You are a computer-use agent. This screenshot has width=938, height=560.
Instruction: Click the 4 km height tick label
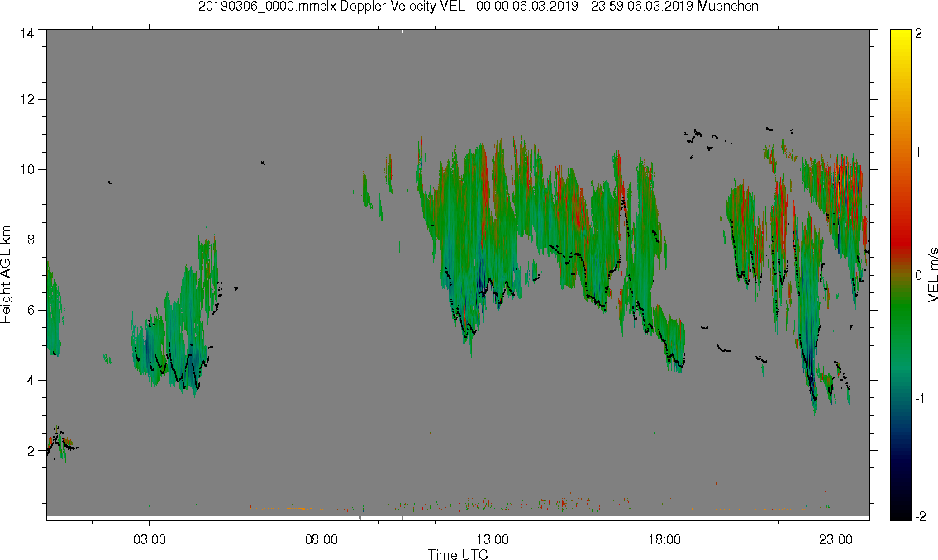click(x=31, y=380)
